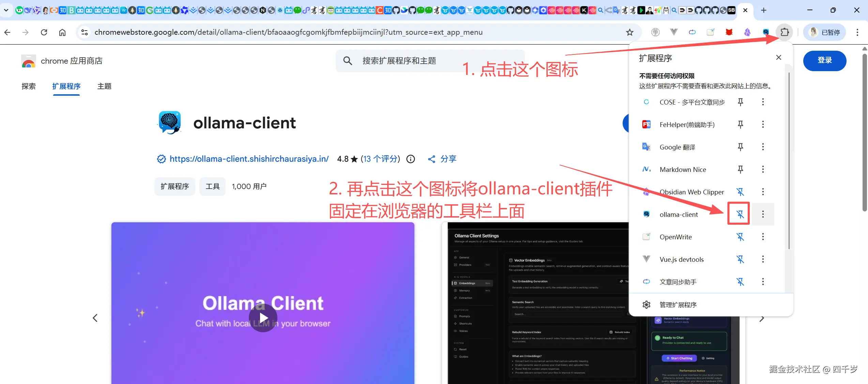Open the Chrome three-dot options menu

pyautogui.click(x=858, y=32)
